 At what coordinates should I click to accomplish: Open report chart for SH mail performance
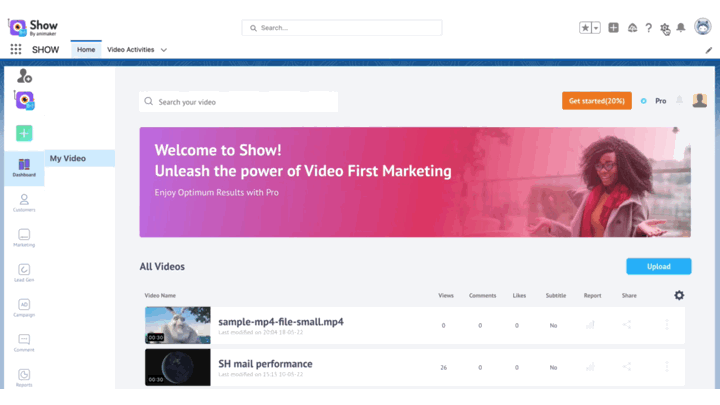(x=591, y=367)
